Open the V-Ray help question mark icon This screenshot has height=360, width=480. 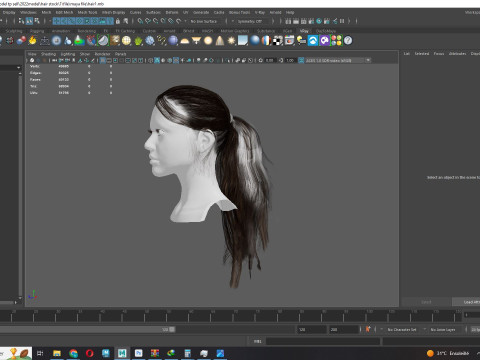(x=348, y=41)
